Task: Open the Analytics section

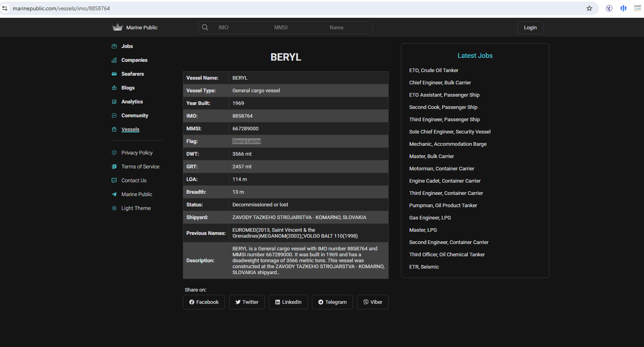Action: pos(132,102)
